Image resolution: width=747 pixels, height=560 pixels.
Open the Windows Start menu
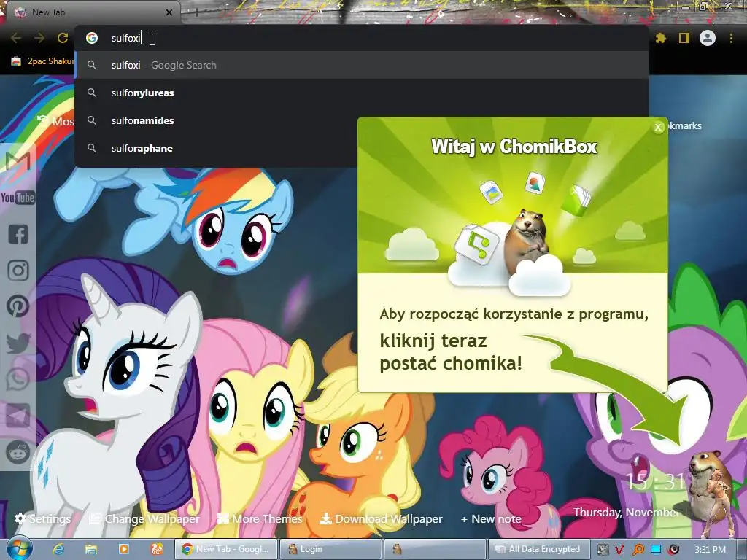click(x=19, y=548)
